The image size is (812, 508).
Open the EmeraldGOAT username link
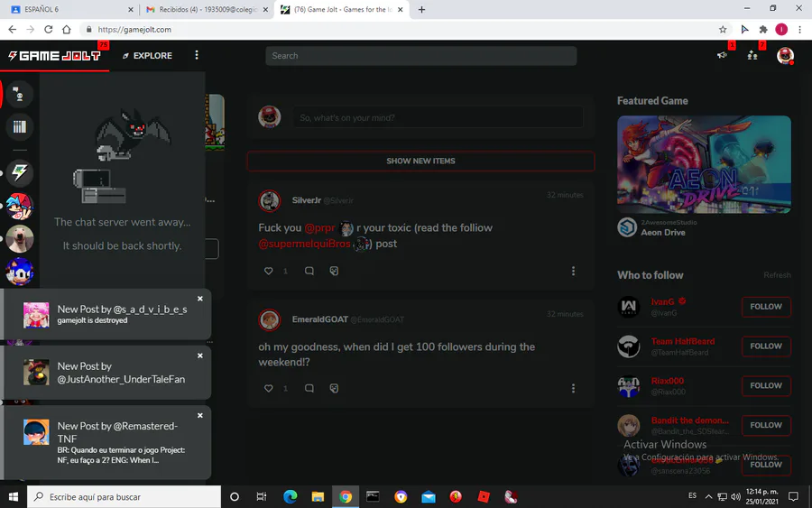[319, 319]
